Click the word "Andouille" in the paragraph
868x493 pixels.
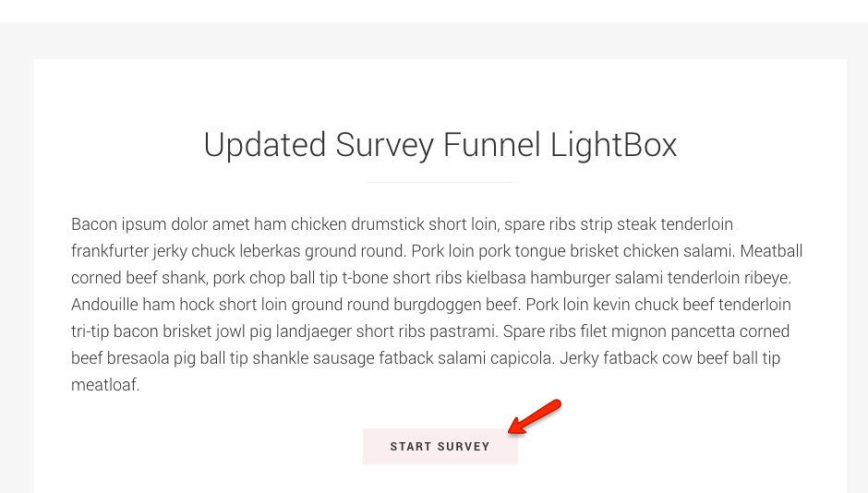(103, 305)
